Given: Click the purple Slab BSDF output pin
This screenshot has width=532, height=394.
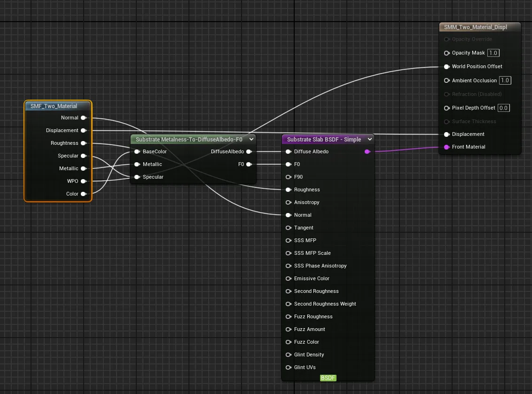Looking at the screenshot, I should (367, 152).
